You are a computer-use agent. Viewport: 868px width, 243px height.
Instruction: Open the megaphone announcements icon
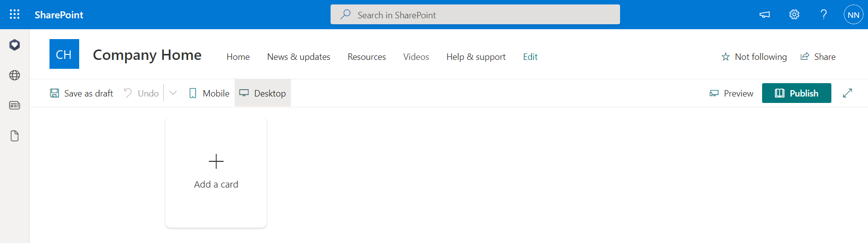(765, 14)
